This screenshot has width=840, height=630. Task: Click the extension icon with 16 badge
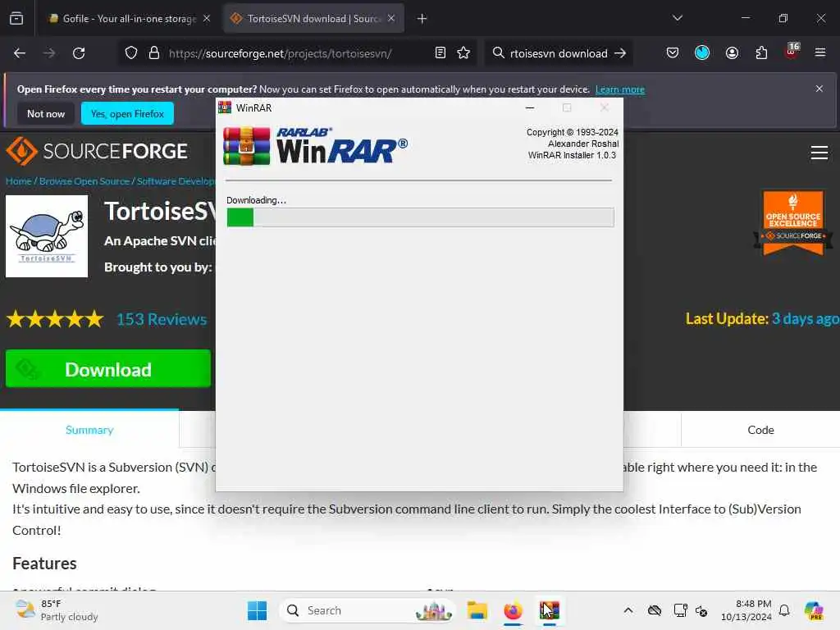pos(792,52)
